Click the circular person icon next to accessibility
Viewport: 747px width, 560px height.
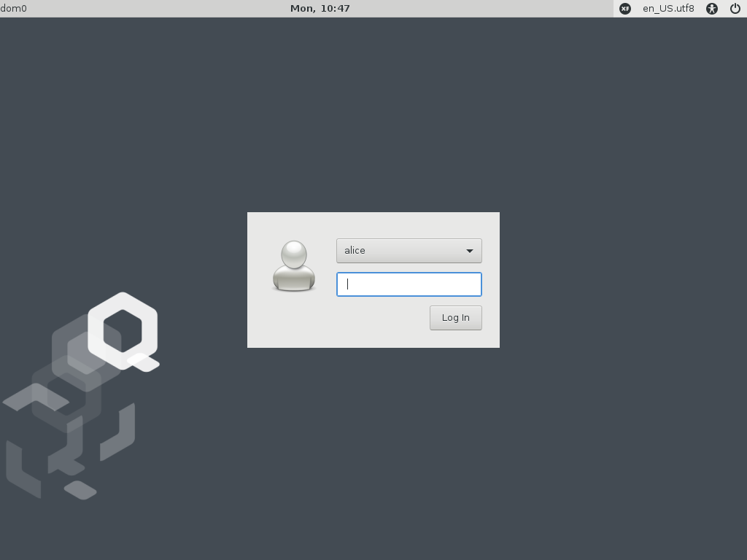pos(711,9)
